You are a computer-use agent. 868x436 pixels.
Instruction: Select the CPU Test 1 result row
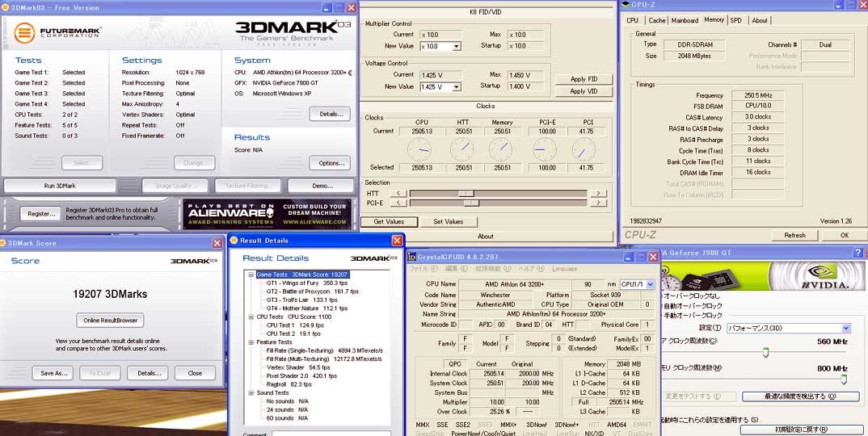click(x=295, y=325)
